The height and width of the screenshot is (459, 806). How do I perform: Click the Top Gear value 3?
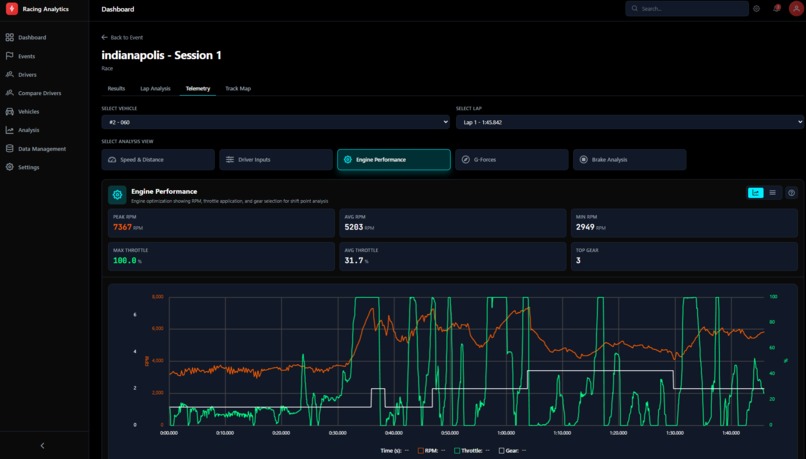(578, 261)
